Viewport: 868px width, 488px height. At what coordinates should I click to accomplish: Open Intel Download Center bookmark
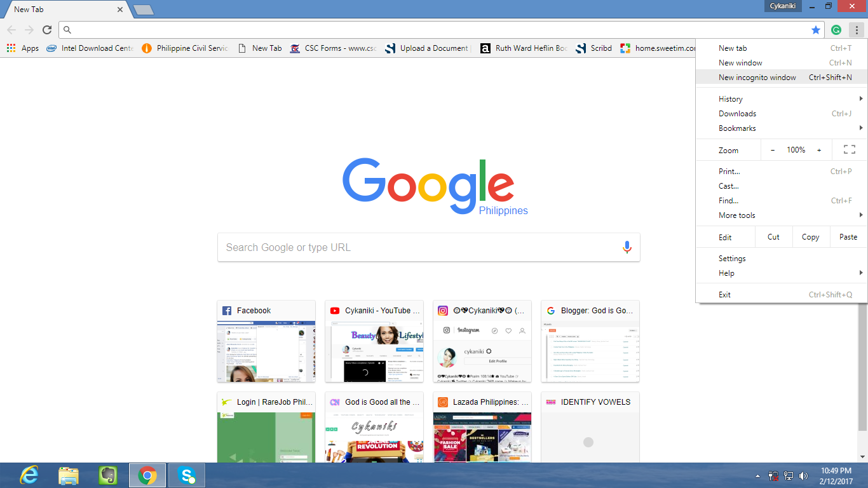[x=90, y=48]
